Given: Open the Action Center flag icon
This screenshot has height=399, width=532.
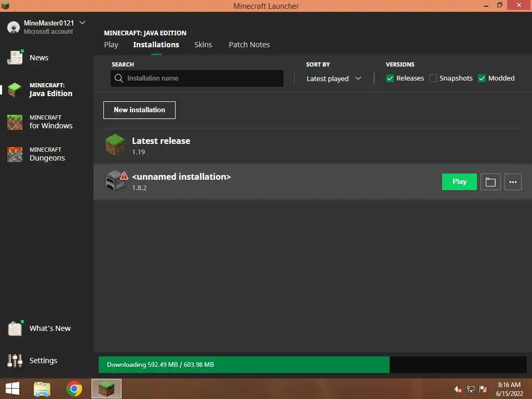Looking at the screenshot, I should 483,389.
